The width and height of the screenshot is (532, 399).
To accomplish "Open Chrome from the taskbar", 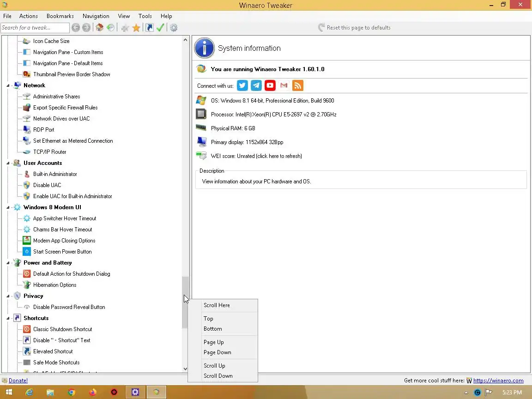I will (x=71, y=392).
